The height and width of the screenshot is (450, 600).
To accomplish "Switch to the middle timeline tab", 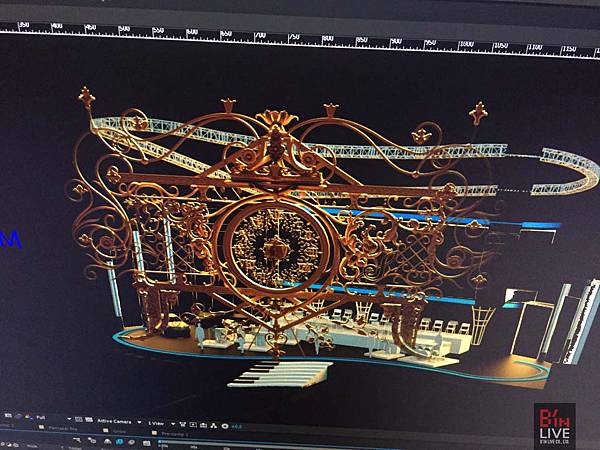I will tap(115, 431).
